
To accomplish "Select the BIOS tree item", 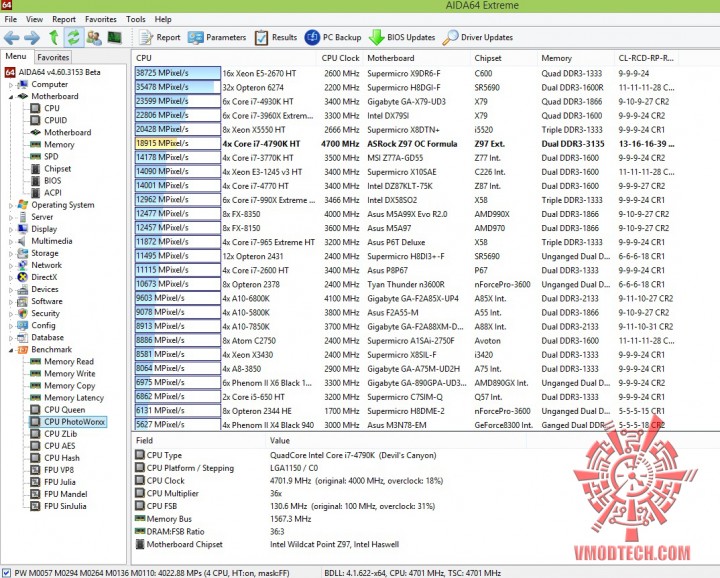I will (45, 180).
